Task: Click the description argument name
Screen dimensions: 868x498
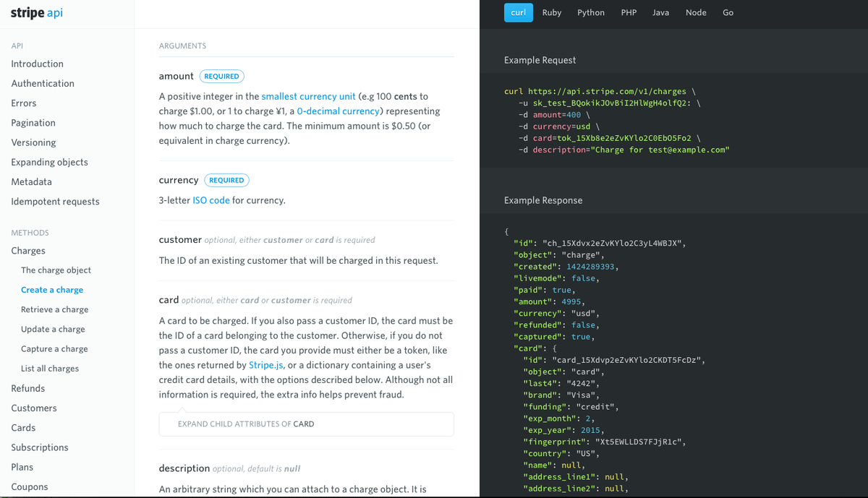Action: (x=184, y=468)
